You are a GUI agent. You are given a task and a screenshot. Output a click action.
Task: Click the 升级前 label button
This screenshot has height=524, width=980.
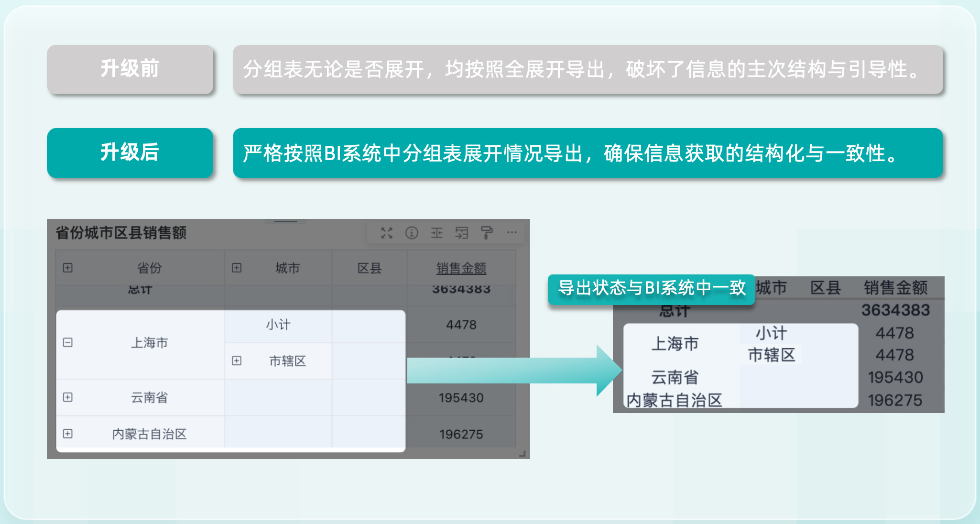coord(130,69)
